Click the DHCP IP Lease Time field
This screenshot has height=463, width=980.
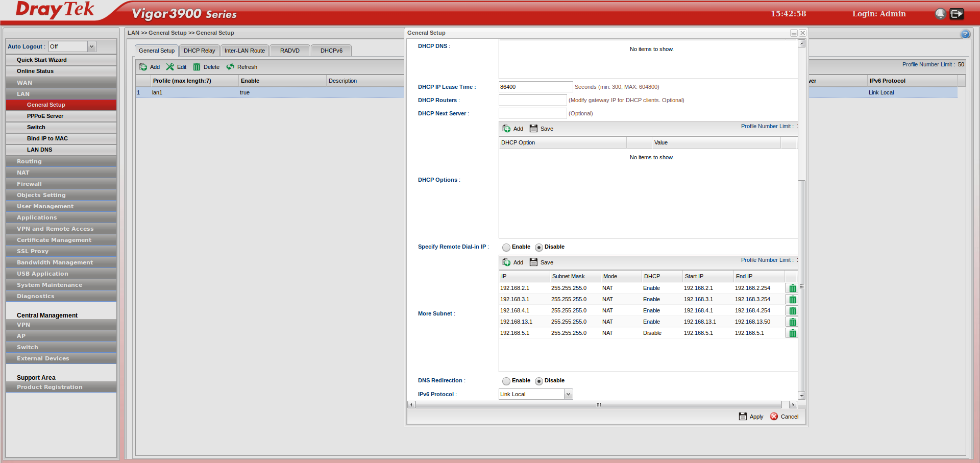[535, 87]
